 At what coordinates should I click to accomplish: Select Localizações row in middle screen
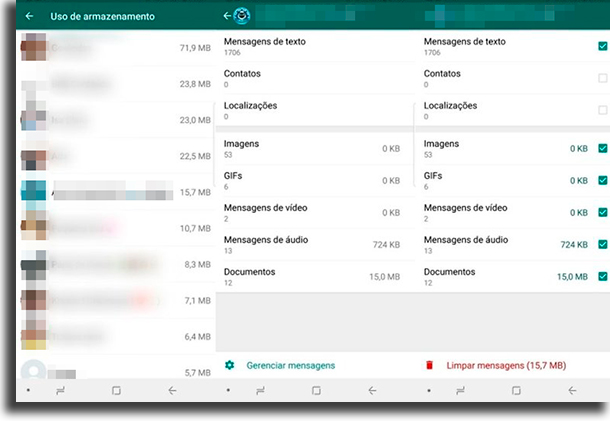(315, 110)
